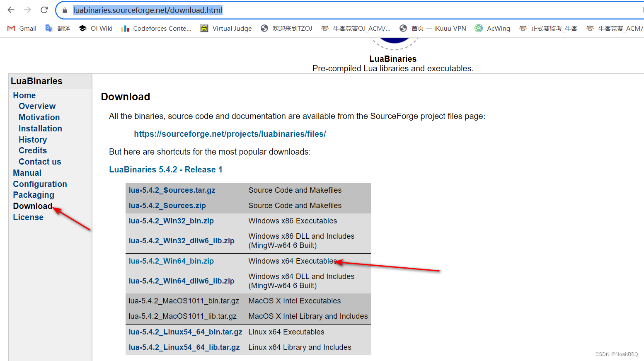Open Credits page from sidebar
Image resolution: width=644 pixels, height=361 pixels.
(x=33, y=150)
